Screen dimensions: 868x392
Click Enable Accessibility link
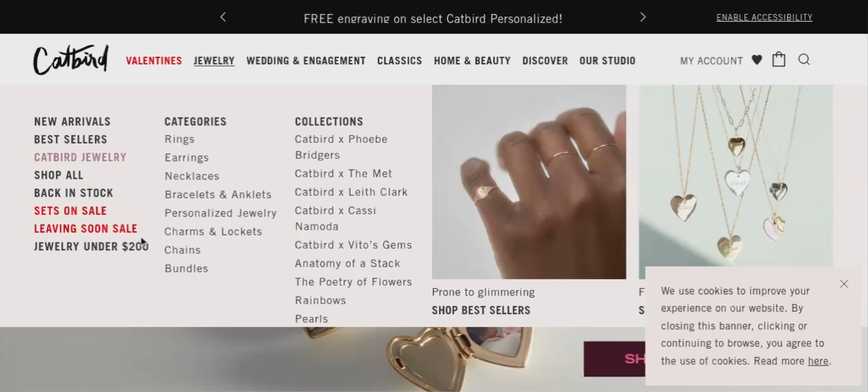764,17
